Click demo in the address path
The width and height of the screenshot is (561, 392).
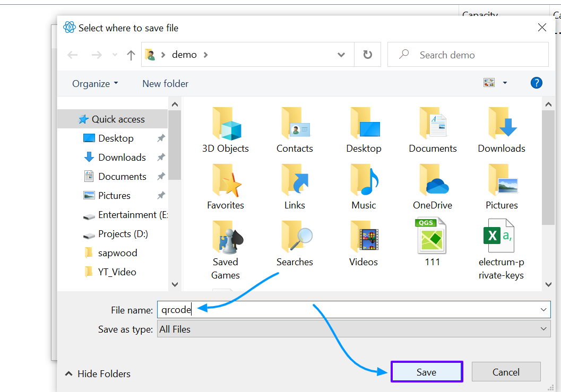coord(184,55)
